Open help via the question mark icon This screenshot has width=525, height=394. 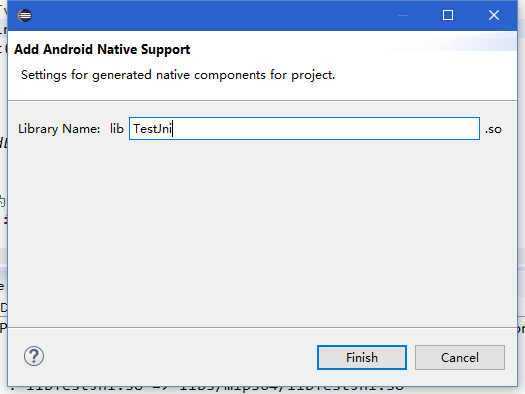coord(33,356)
